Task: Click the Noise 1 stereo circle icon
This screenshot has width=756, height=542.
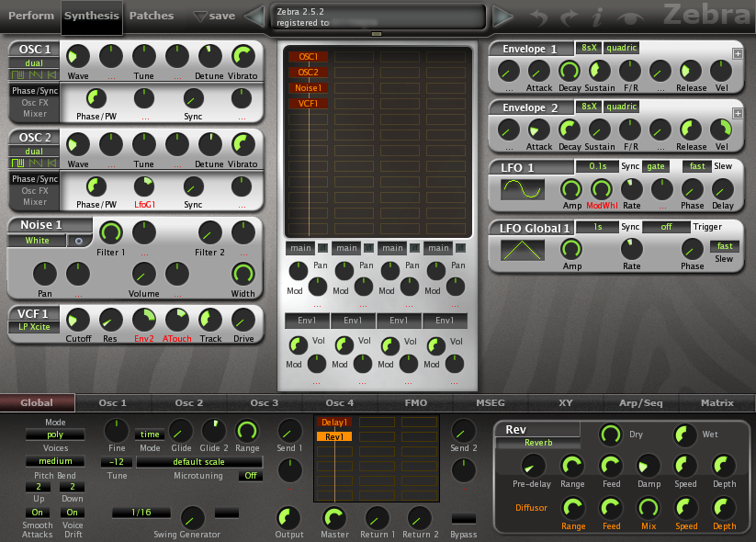Action: (x=79, y=241)
